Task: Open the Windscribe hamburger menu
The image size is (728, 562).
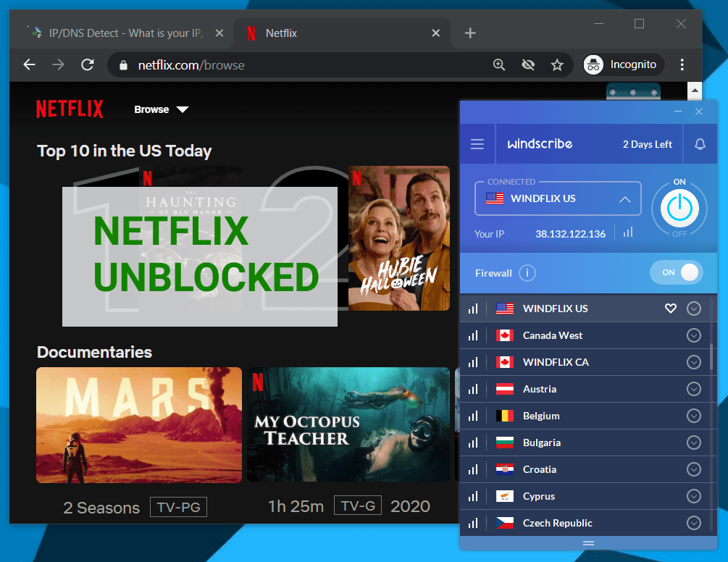Action: 477,144
